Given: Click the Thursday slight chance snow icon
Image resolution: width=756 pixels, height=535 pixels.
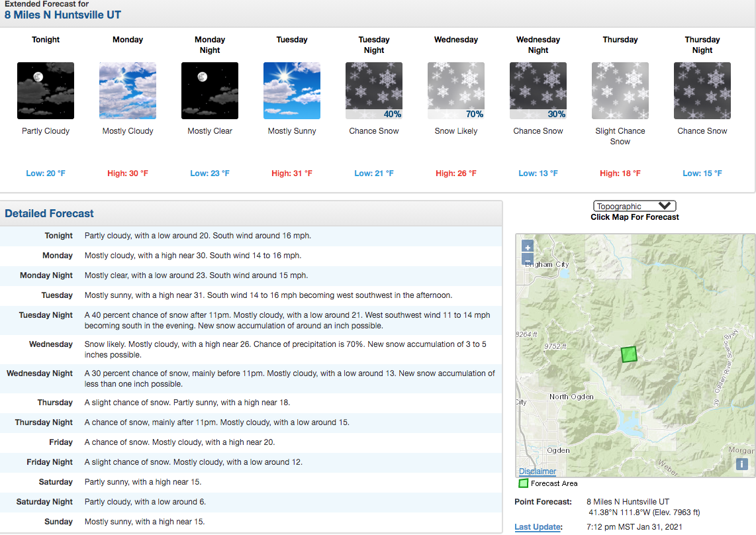Looking at the screenshot, I should tap(620, 91).
